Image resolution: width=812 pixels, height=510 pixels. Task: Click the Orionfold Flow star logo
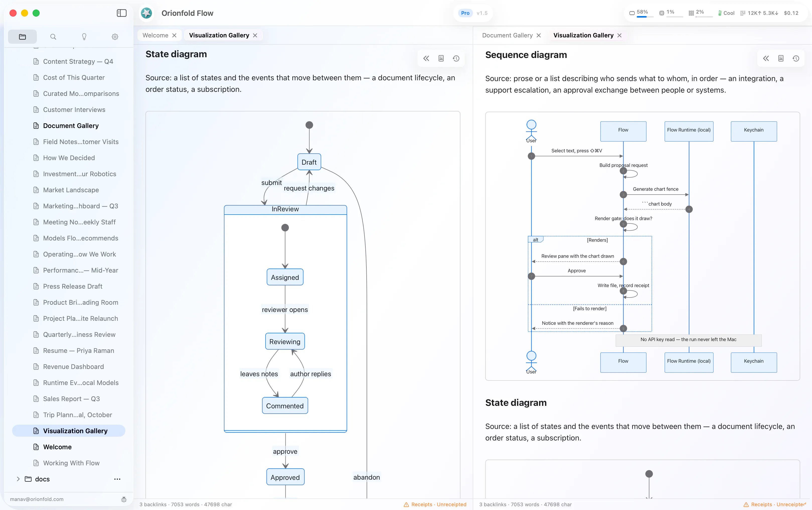coord(146,13)
